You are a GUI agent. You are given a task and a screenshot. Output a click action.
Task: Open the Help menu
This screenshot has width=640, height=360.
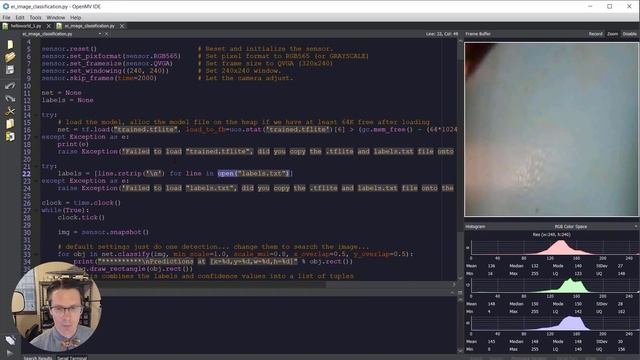click(x=76, y=18)
